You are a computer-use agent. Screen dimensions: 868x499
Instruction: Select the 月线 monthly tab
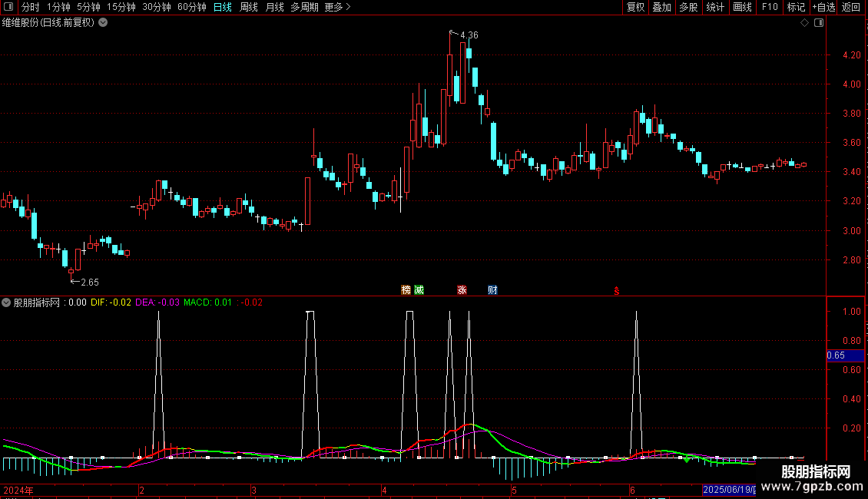pos(274,7)
